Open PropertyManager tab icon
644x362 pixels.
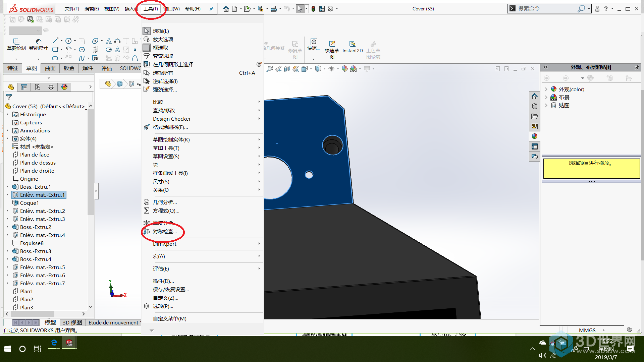[x=24, y=87]
